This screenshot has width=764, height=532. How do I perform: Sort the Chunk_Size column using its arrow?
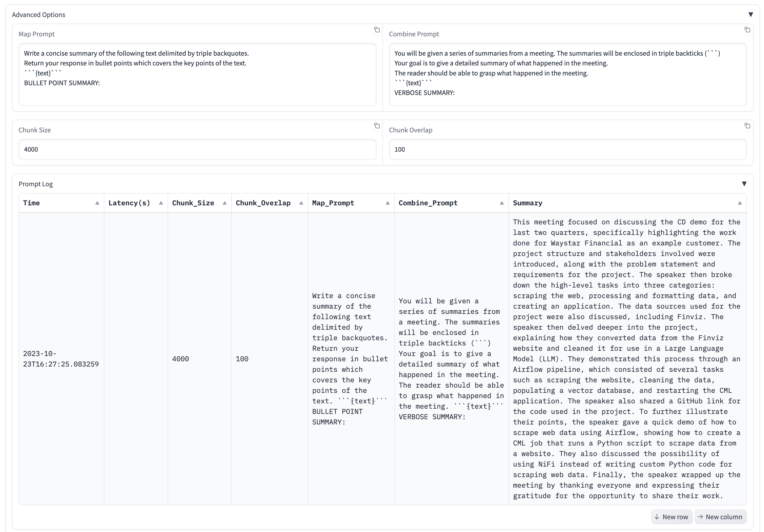coord(224,203)
